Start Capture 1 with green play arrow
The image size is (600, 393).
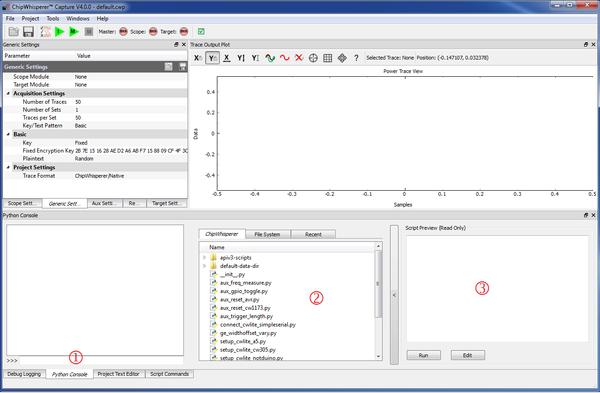pyautogui.click(x=60, y=32)
